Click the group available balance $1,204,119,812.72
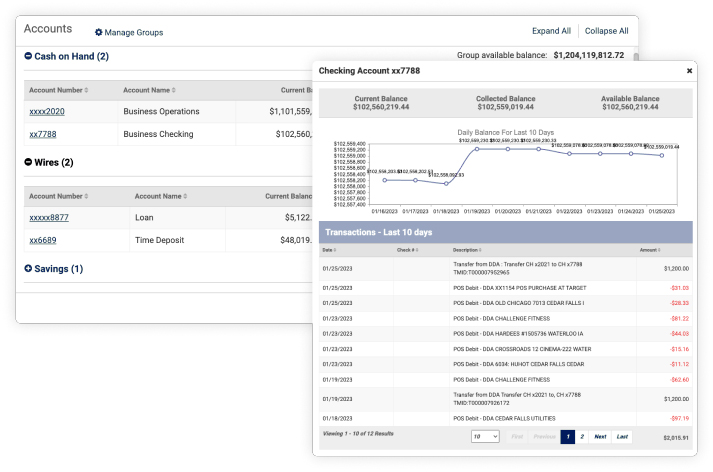 pyautogui.click(x=588, y=55)
